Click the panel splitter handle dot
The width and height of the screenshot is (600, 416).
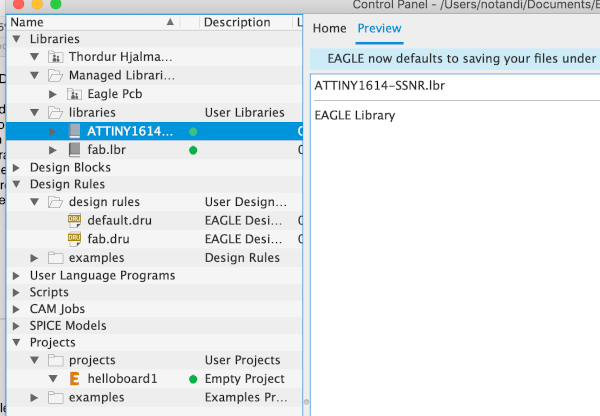(306, 402)
